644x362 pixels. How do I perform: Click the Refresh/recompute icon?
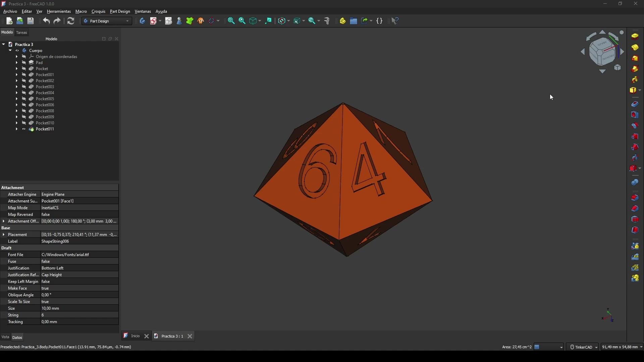click(x=71, y=21)
